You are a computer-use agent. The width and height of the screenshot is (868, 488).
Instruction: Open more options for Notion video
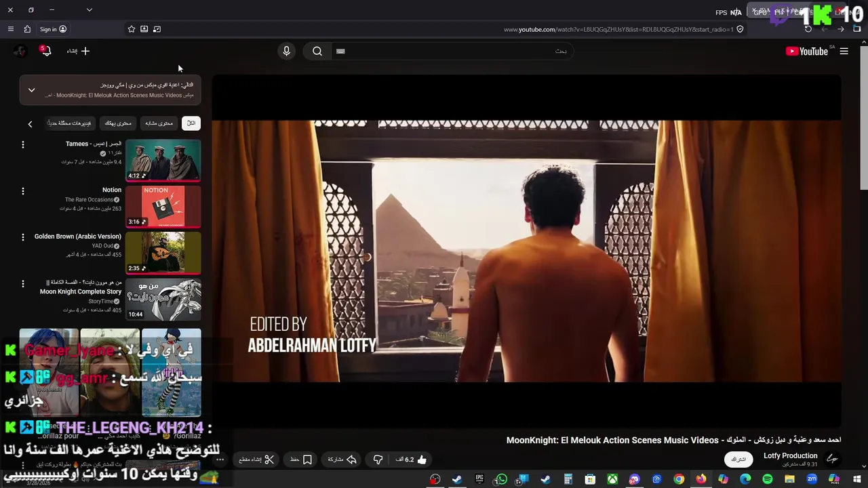(22, 191)
